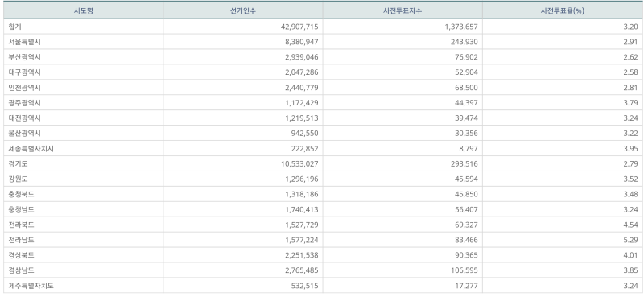
Task: Click the 선거인수 column header
Action: click(x=243, y=11)
